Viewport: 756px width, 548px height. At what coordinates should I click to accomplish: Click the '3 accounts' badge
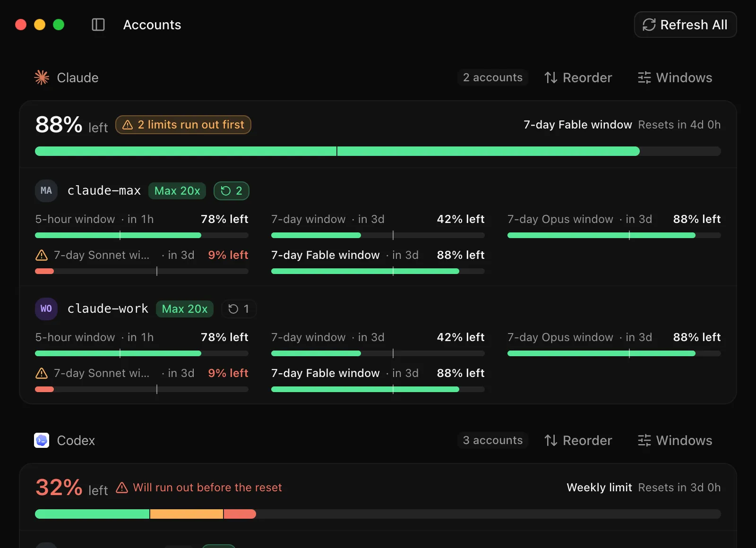point(493,440)
